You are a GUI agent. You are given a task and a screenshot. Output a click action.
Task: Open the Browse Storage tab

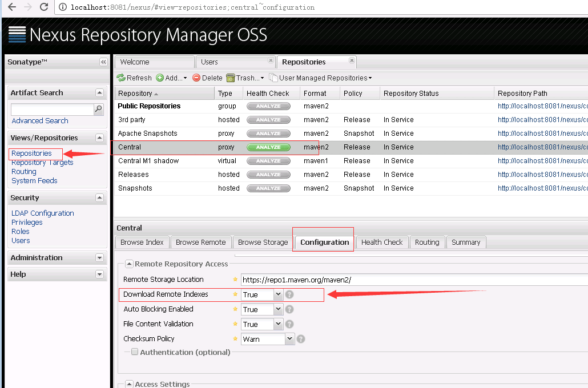[x=263, y=242]
